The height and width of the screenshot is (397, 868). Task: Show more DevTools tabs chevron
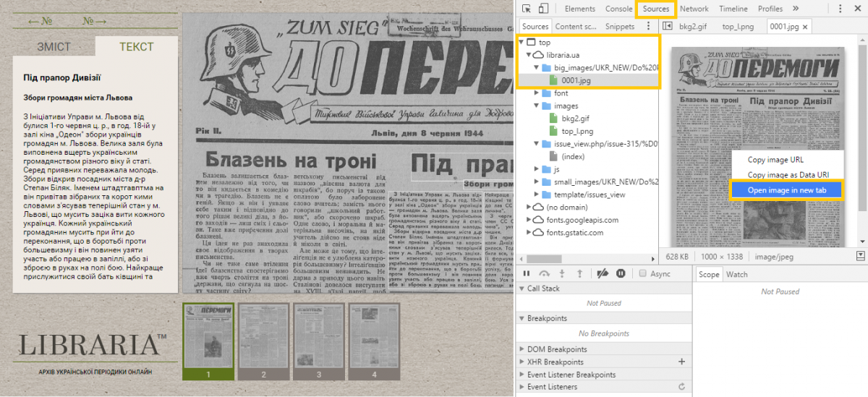tap(796, 9)
